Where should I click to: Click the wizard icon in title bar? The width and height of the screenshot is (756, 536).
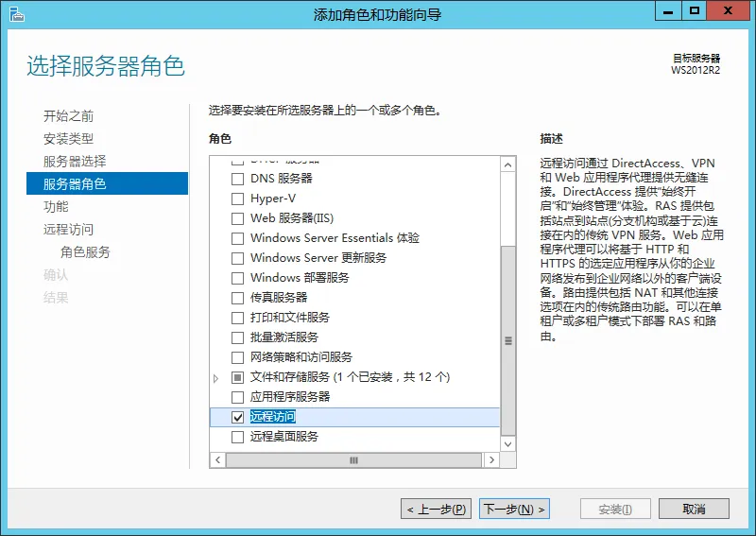coord(16,14)
